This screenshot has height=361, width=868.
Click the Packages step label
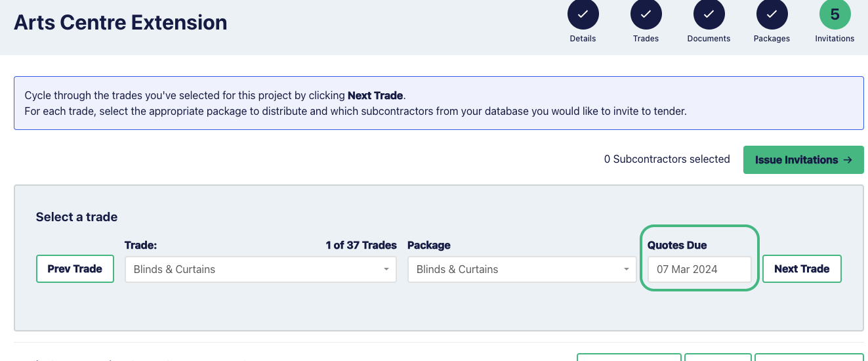pyautogui.click(x=772, y=39)
